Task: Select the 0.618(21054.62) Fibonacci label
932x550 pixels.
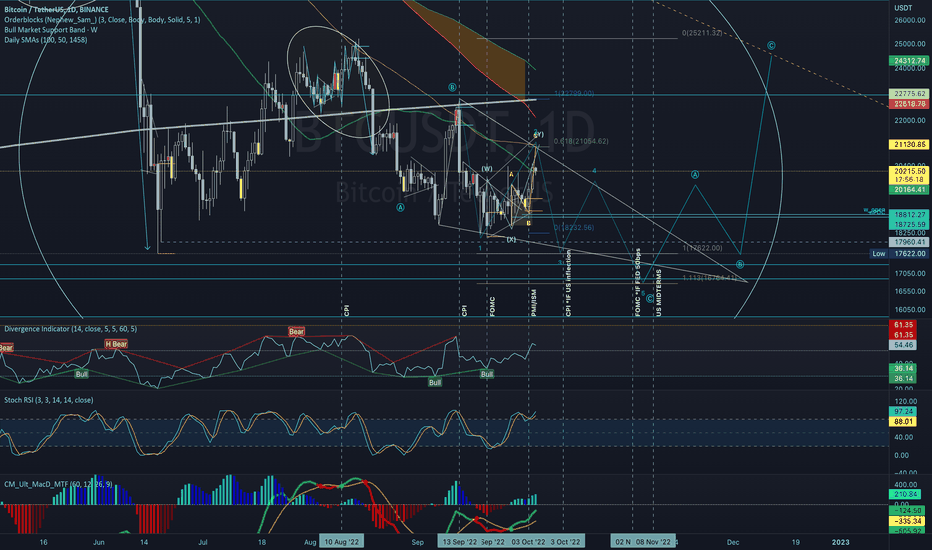Action: pyautogui.click(x=581, y=142)
